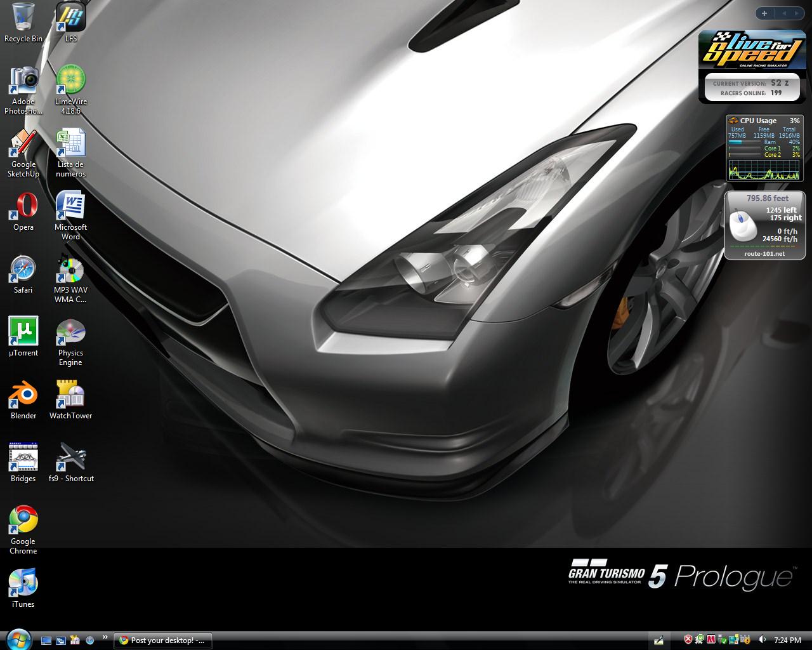Launch WatchTower from the Quick Launch bar

[x=75, y=640]
